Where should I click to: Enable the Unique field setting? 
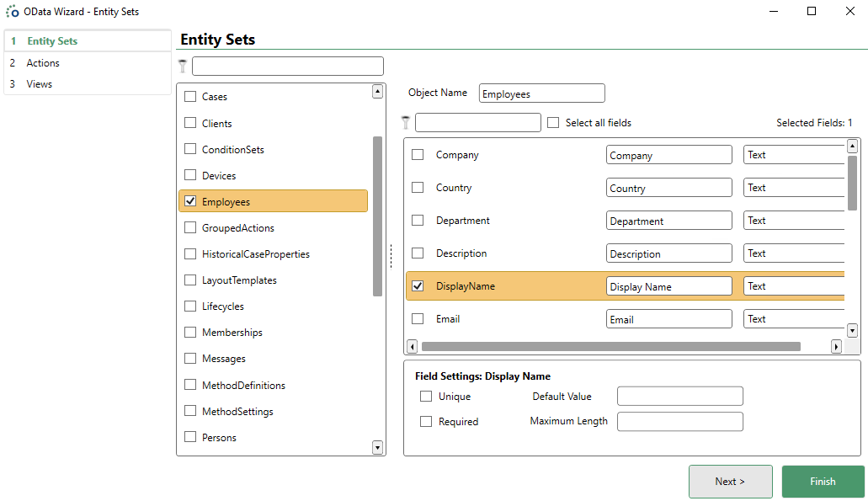pos(426,397)
